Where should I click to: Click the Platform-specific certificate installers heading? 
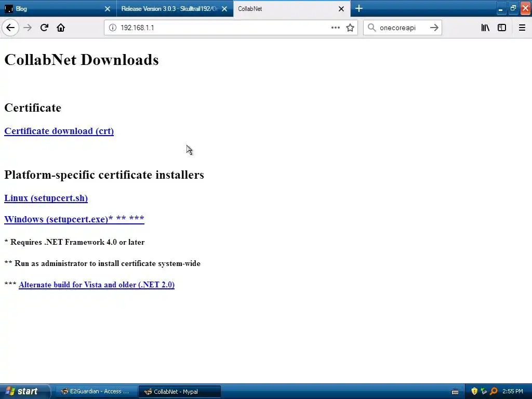(104, 175)
